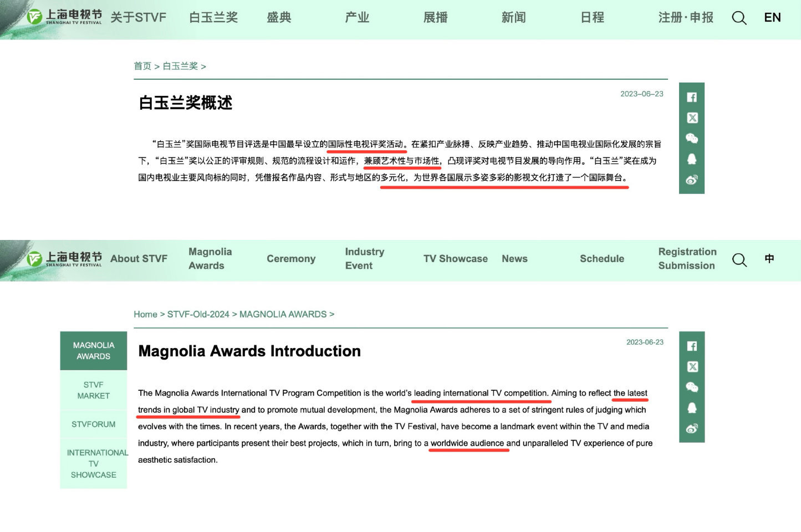Open the Industry Event menu item

365,259
